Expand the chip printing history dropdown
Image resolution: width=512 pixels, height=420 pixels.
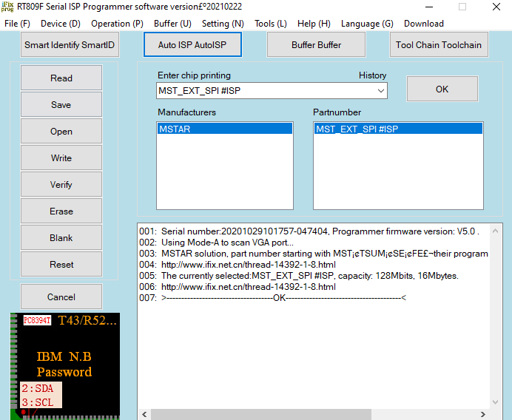coord(381,91)
